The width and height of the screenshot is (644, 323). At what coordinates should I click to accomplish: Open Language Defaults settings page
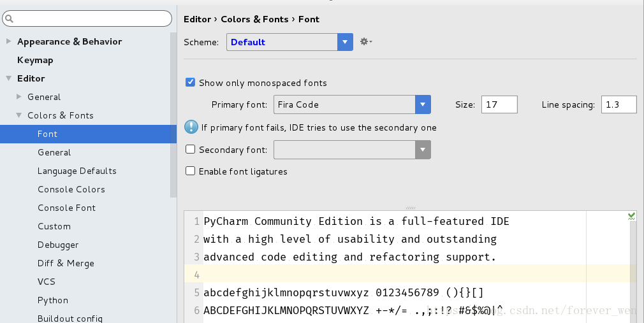coord(77,171)
